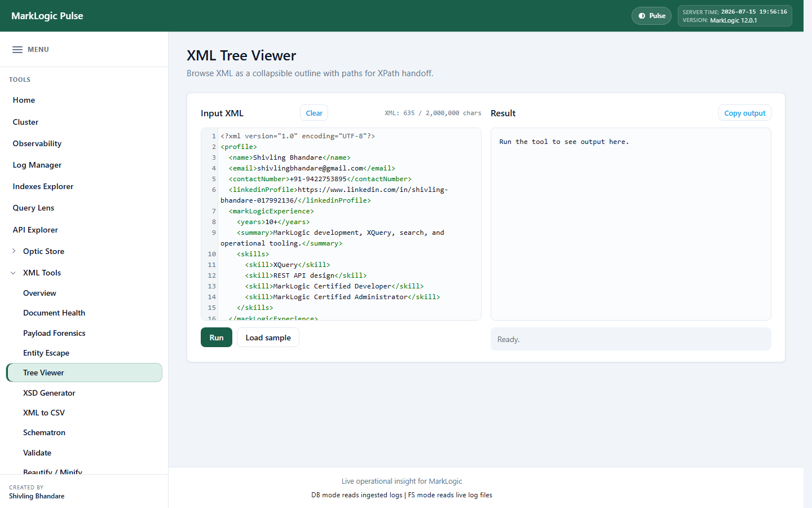
Task: Load sample XML
Action: 268,338
